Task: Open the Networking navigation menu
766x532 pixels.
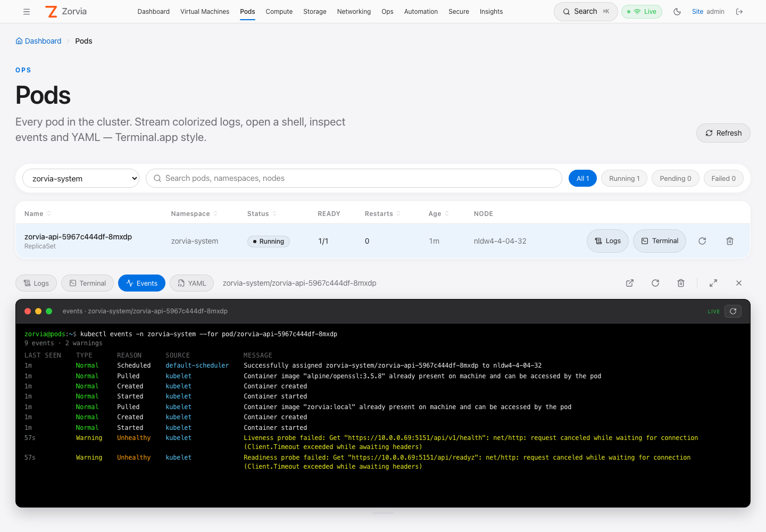Action: [354, 12]
